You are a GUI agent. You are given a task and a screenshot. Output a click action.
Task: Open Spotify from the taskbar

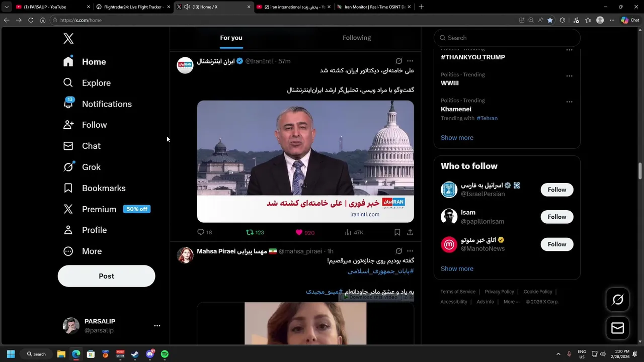[165, 354]
